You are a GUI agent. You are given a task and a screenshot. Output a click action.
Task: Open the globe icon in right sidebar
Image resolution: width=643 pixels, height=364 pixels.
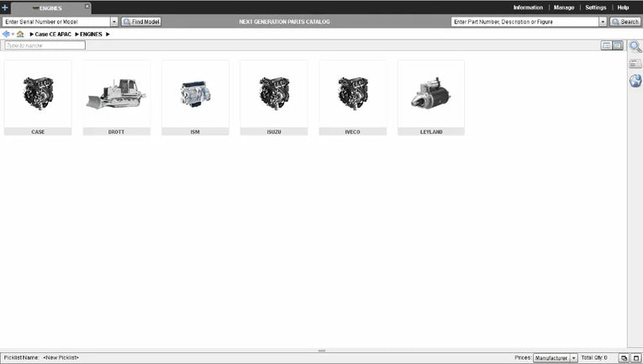[x=635, y=81]
